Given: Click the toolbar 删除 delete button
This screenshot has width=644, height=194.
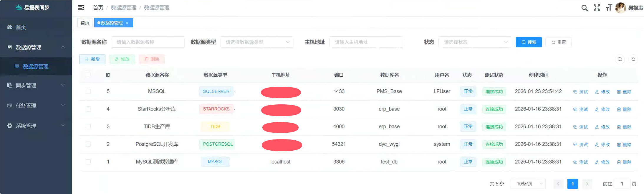Looking at the screenshot, I should (152, 59).
